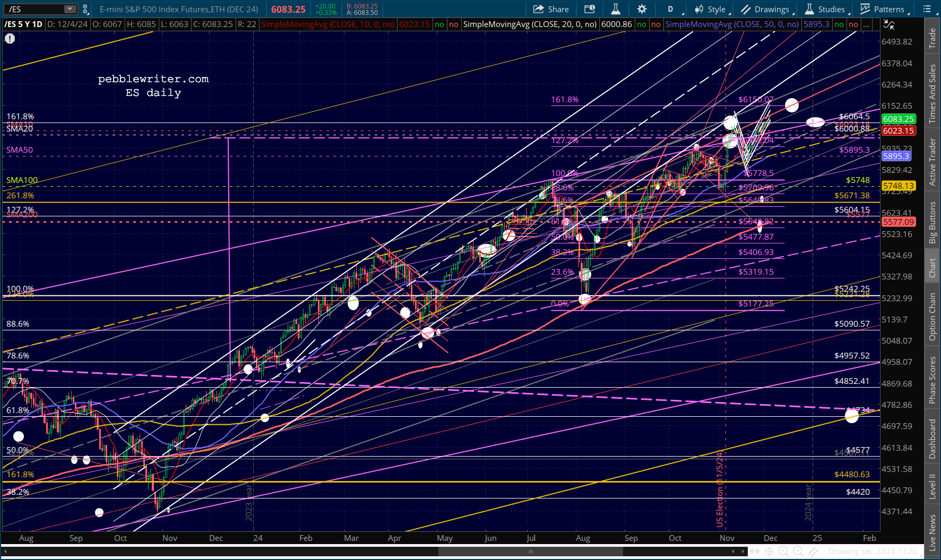Click the bid/ask quote readout in header
The image size is (941, 560).
point(362,9)
